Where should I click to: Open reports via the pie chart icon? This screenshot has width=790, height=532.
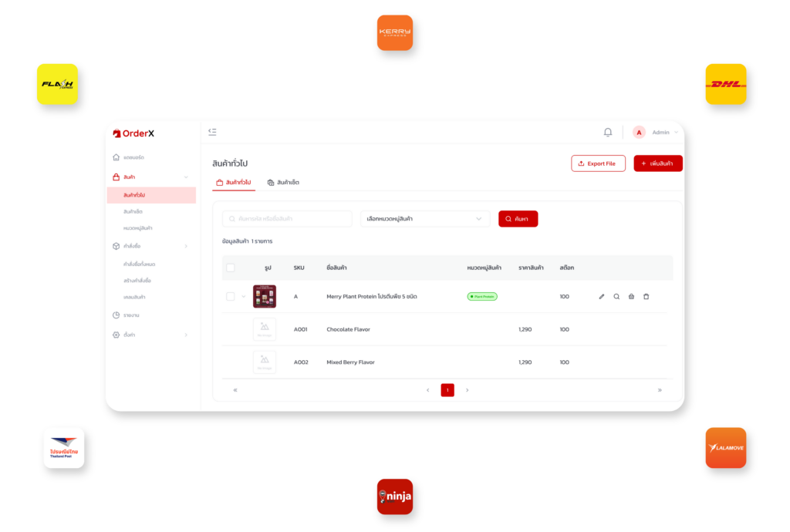[x=116, y=315]
